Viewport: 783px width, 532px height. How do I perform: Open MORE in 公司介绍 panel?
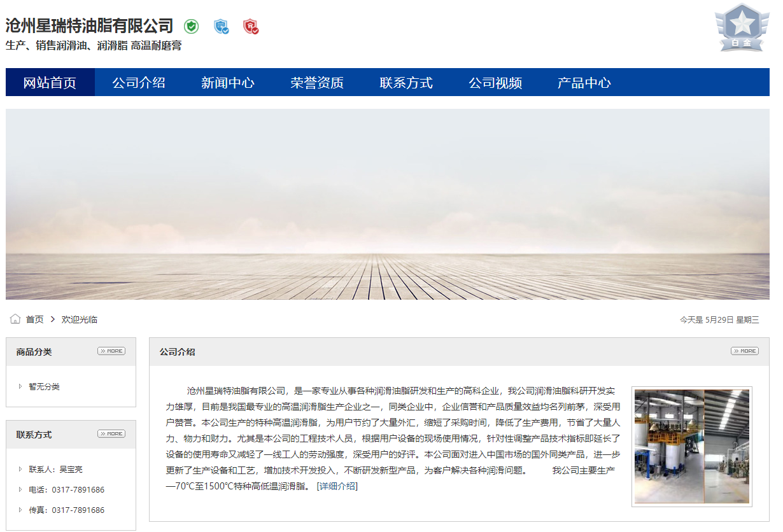(744, 351)
